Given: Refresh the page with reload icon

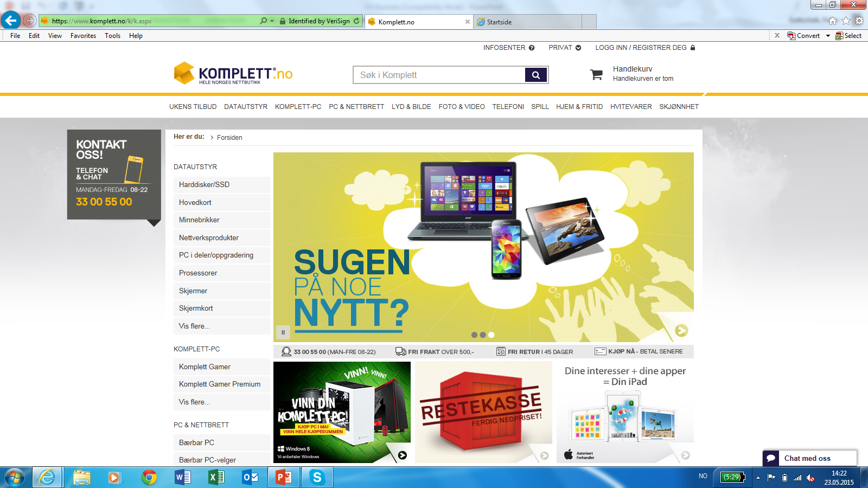Looking at the screenshot, I should [356, 21].
